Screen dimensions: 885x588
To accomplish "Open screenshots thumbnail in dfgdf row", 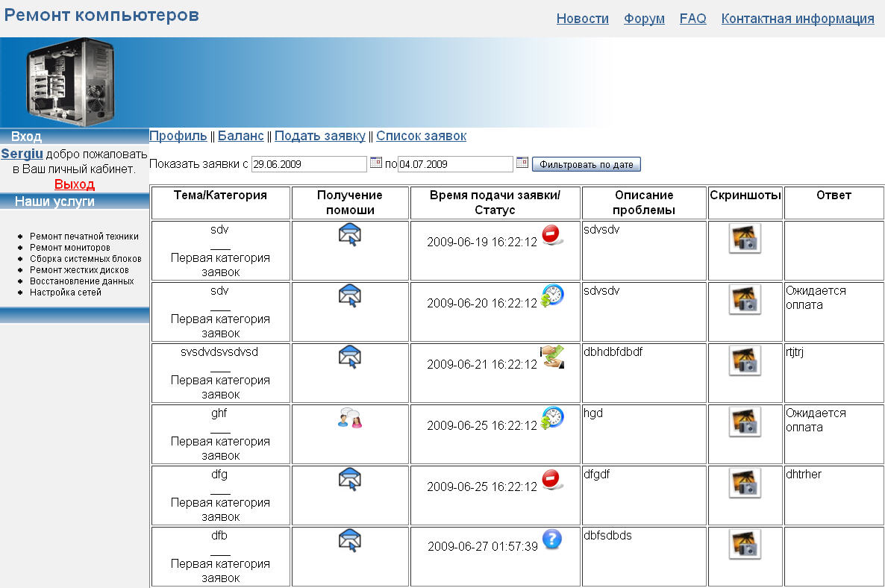I will [x=745, y=483].
